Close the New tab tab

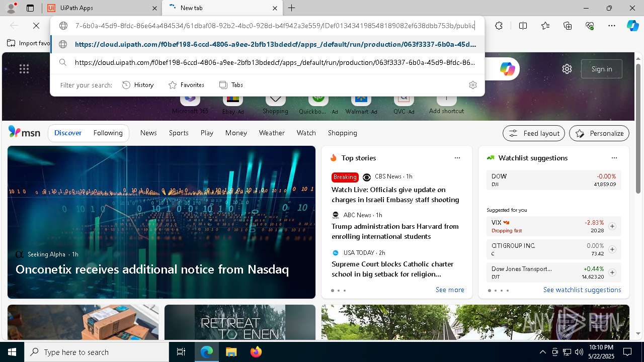(x=275, y=8)
